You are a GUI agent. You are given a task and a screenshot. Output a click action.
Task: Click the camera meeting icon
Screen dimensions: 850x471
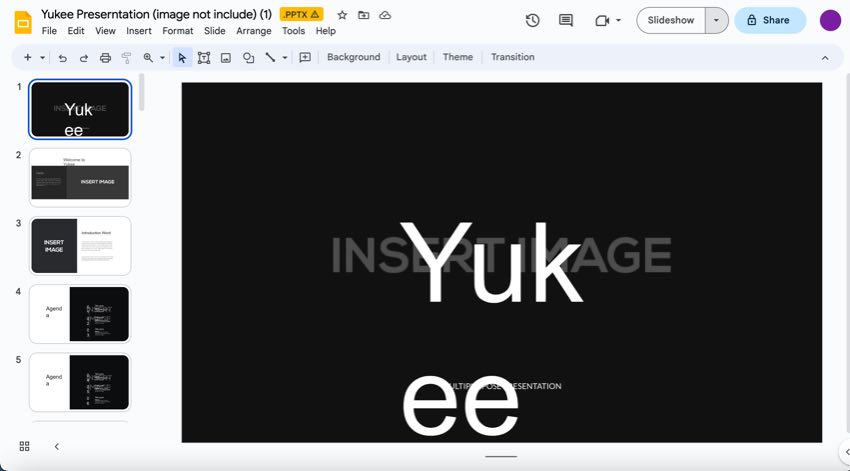602,21
